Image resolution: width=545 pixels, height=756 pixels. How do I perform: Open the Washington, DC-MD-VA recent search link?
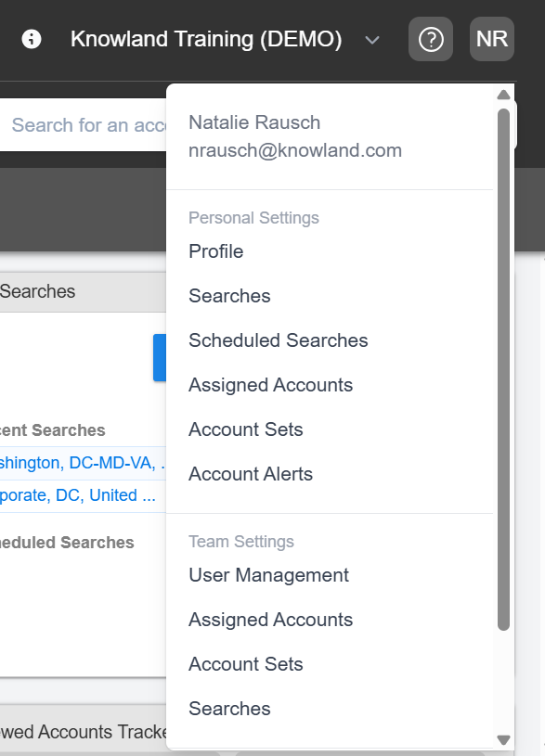tap(83, 463)
